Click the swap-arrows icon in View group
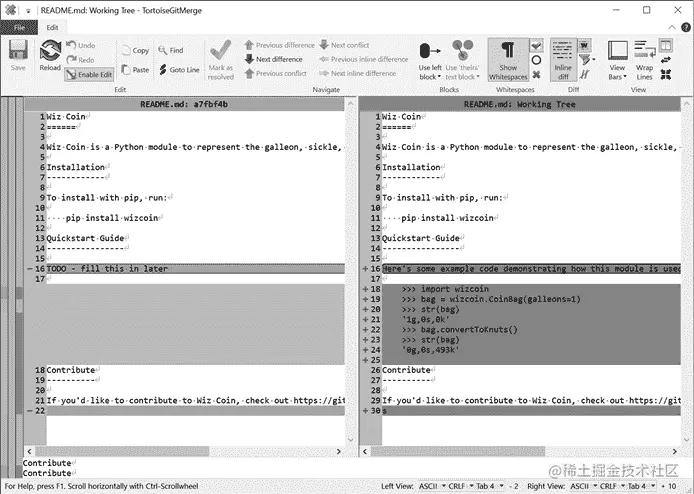694x494 pixels. 666,60
